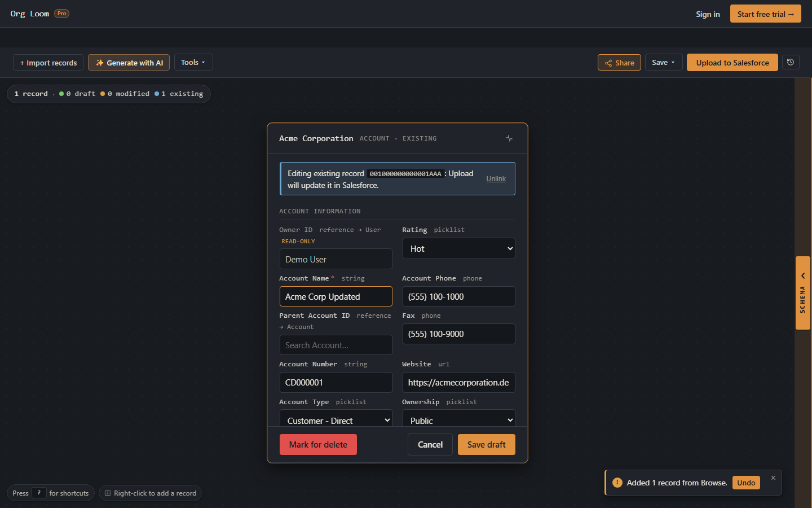
Task: Open the Schema side panel tab
Action: [x=803, y=293]
